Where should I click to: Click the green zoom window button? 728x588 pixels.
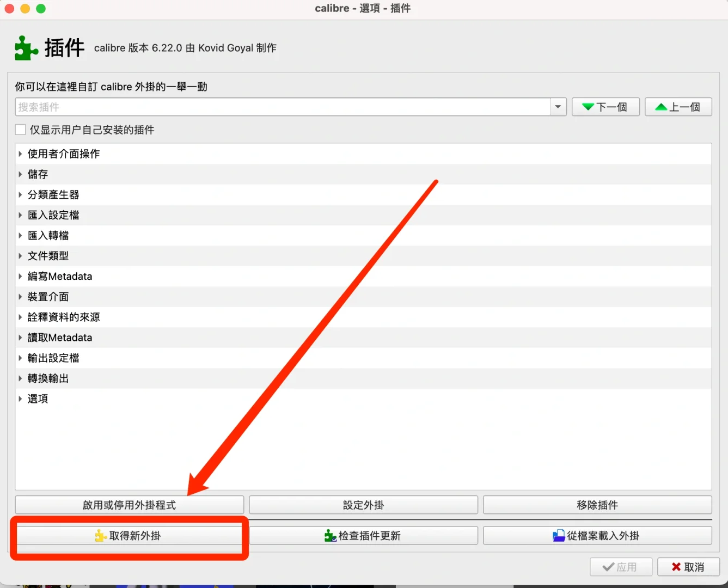pos(41,9)
